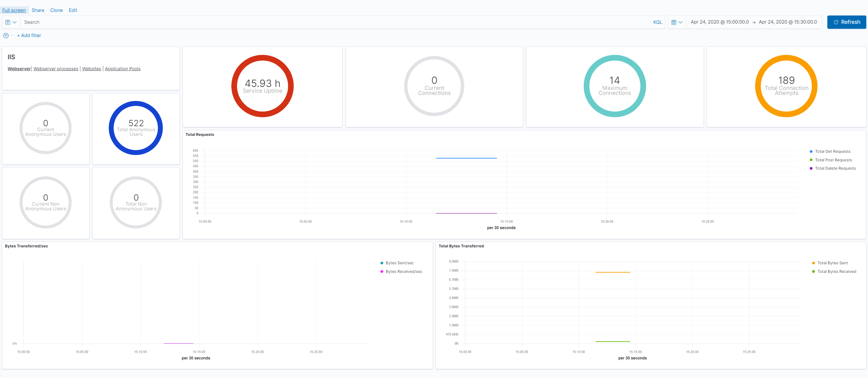
Task: Select Edit in the top menu
Action: tap(72, 10)
